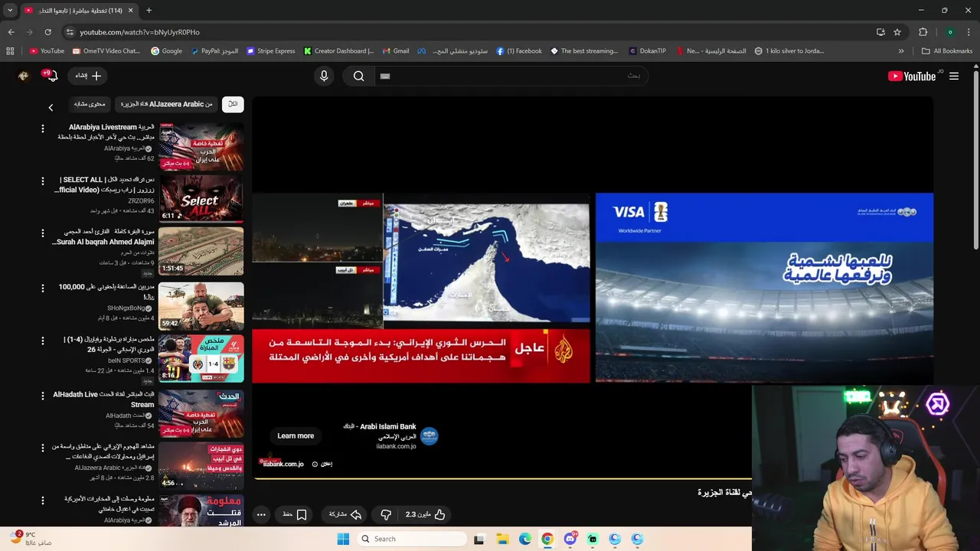Click Learn more on the ad
980x551 pixels.
pos(296,435)
